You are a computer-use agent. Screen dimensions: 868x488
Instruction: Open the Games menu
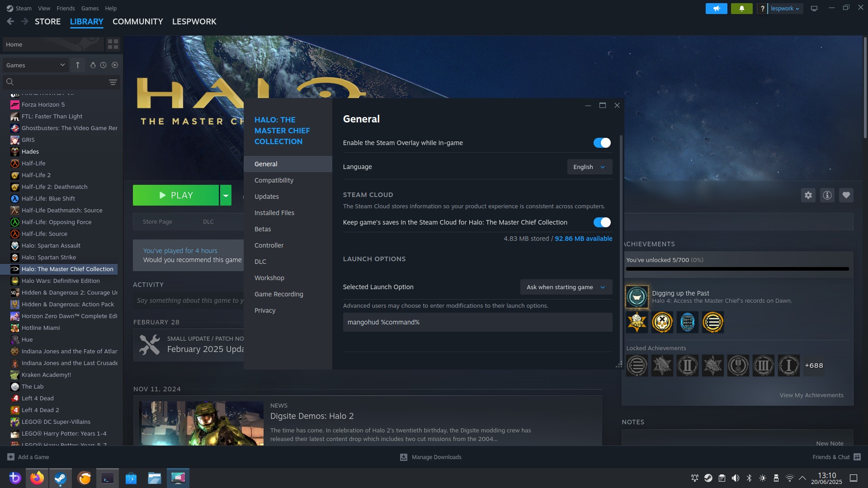click(90, 8)
